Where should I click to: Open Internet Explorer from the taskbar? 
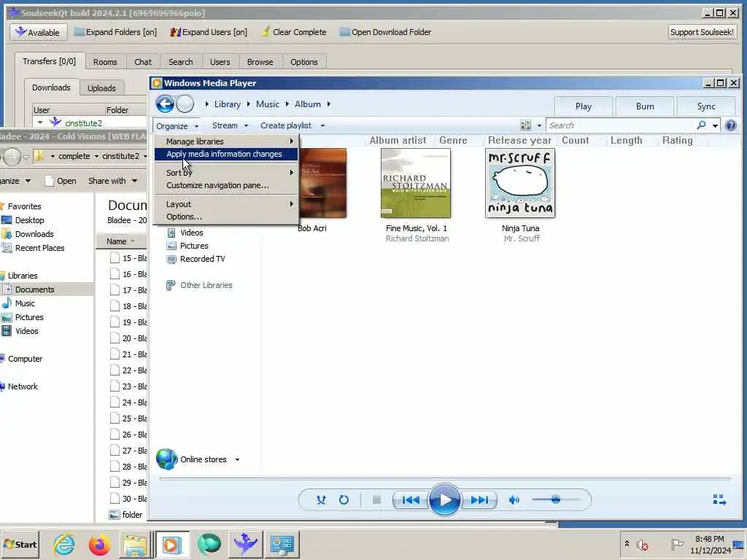64,544
